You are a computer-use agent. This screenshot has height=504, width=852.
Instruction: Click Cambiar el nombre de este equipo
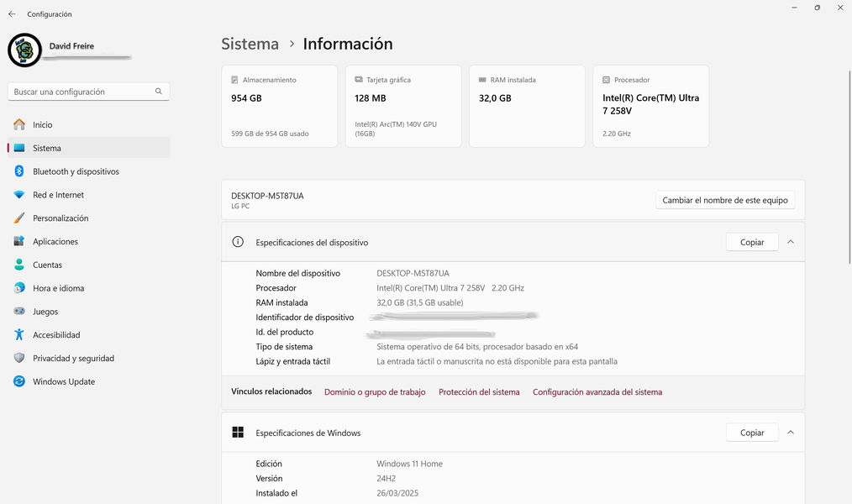[725, 200]
